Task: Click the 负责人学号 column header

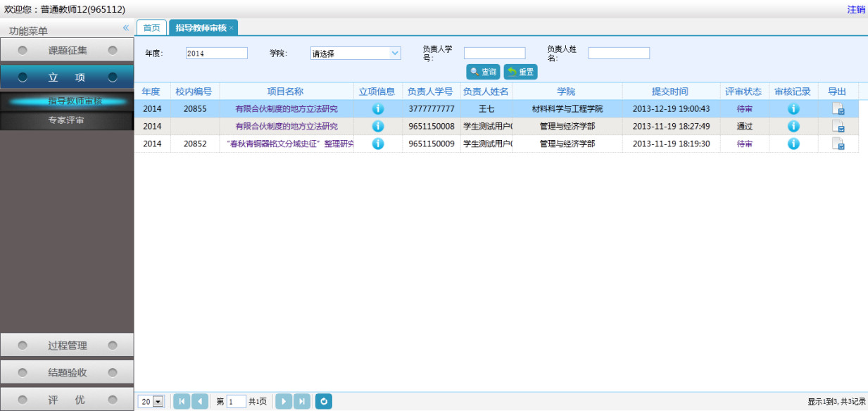Action: pyautogui.click(x=430, y=91)
